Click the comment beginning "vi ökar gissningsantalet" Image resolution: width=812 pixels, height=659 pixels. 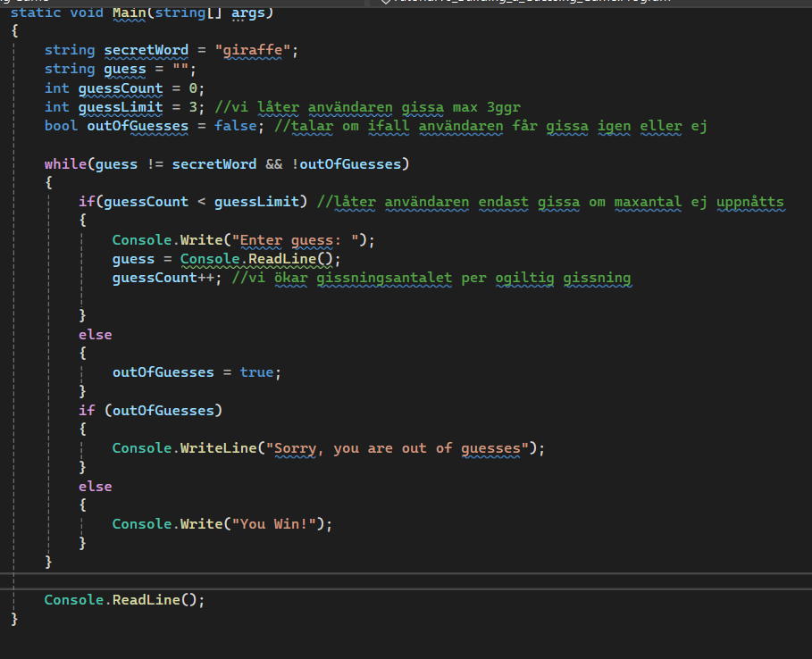click(431, 278)
